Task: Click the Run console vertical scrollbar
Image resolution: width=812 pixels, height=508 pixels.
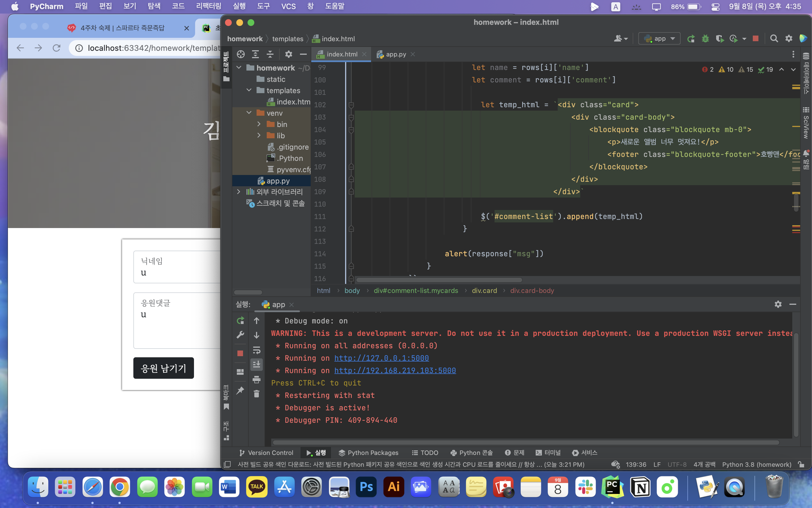Action: point(796,385)
